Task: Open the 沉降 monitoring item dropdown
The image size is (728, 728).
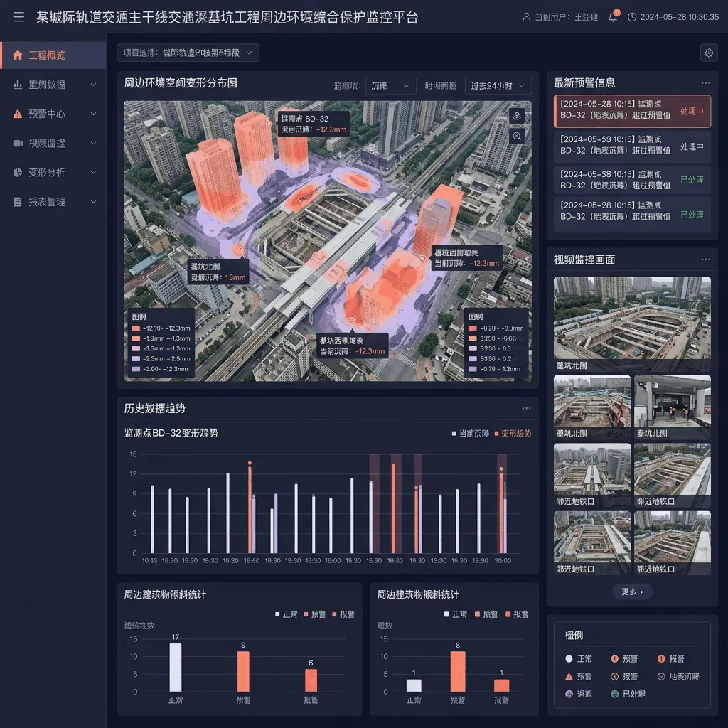Action: coord(390,86)
